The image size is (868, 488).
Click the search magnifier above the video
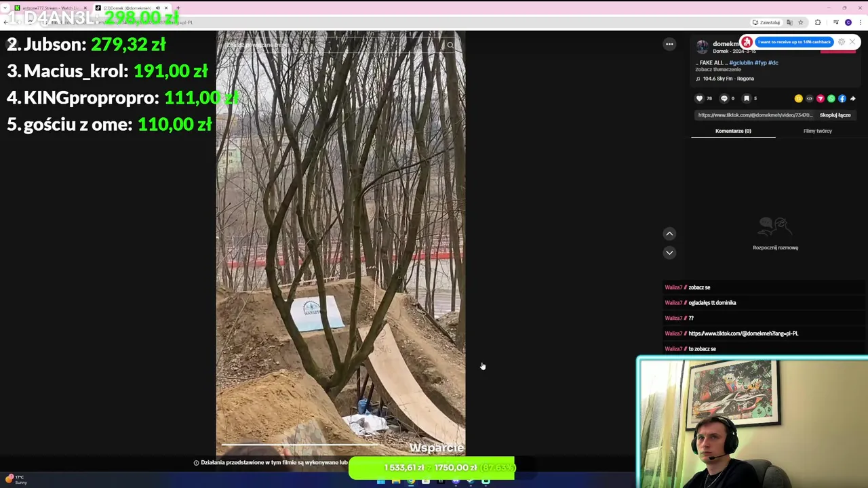tap(450, 45)
